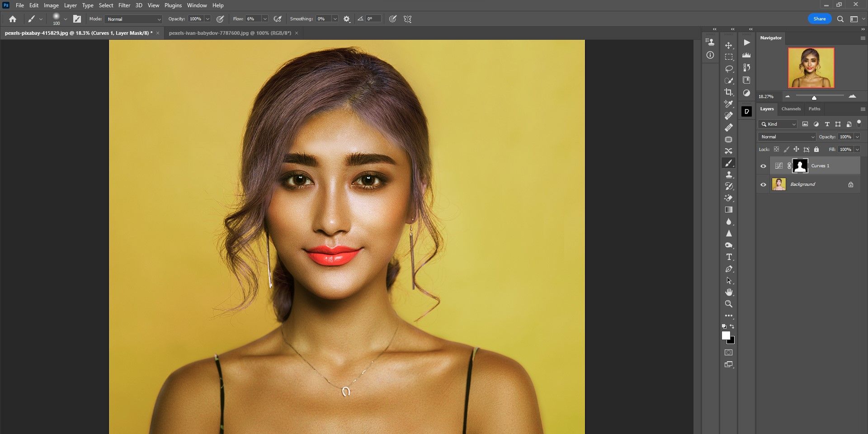
Task: Toggle lock image pixels brush icon
Action: (x=786, y=149)
